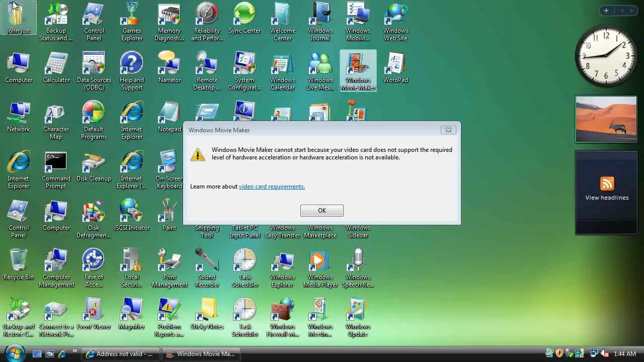Open Problem Reports and Solutions
Screen dimensions: 644x362
pyautogui.click(x=170, y=317)
